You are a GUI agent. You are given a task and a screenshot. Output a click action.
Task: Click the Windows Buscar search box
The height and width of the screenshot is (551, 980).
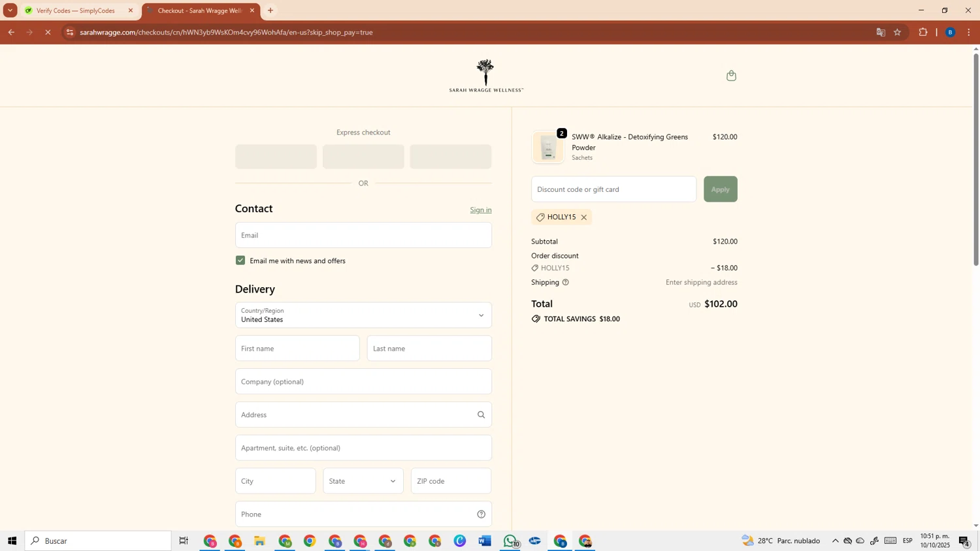pos(98,541)
